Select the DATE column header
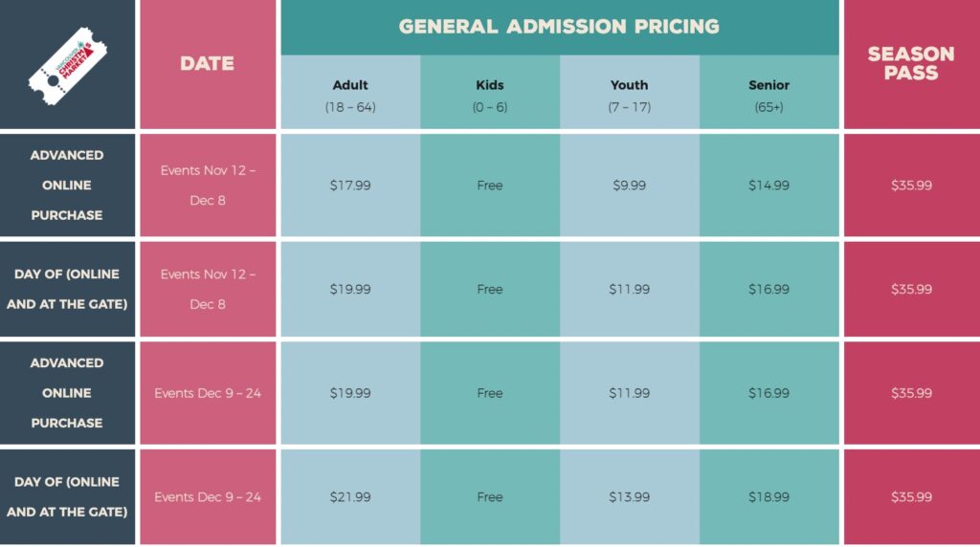980x547 pixels. point(208,64)
